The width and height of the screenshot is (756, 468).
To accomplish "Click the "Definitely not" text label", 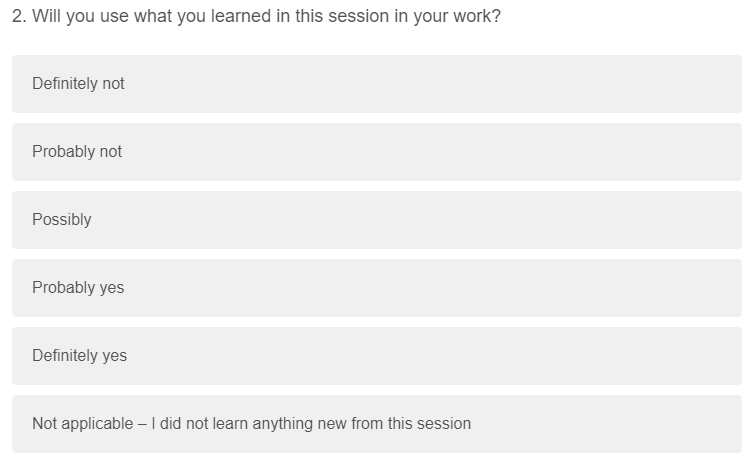I will point(78,84).
